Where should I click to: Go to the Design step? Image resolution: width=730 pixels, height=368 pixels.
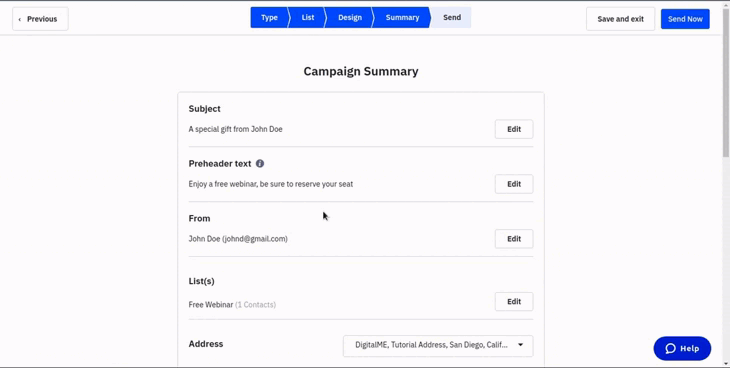coord(350,18)
